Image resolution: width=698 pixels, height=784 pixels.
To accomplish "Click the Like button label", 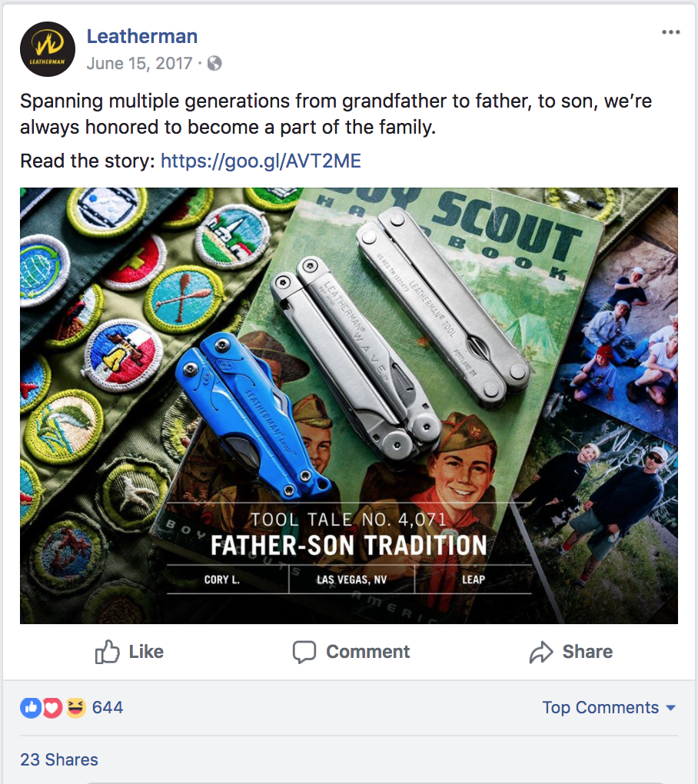I will [x=146, y=652].
